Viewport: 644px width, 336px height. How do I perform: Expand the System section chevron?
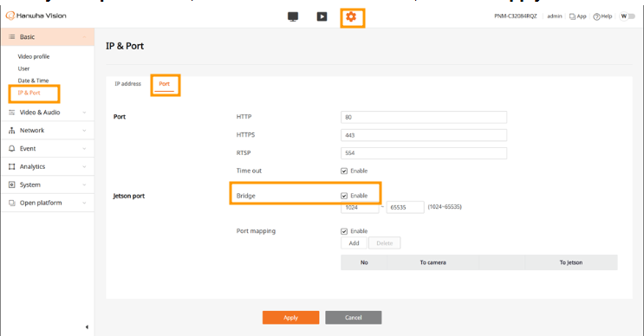[84, 184]
